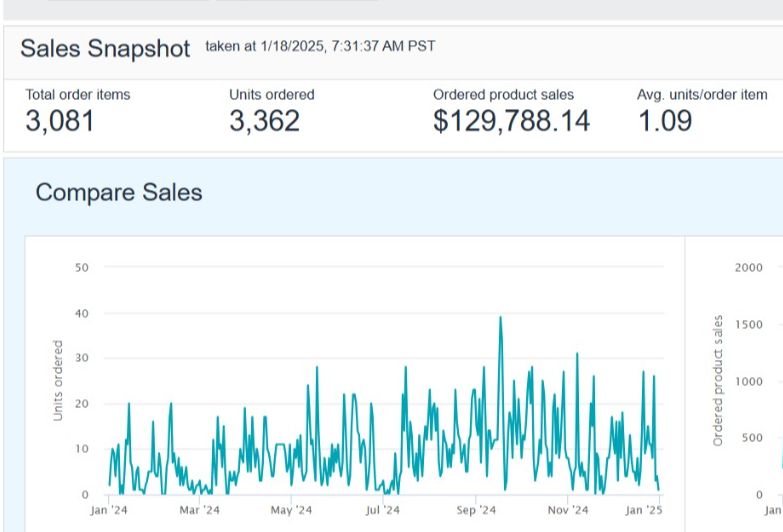Click the 3,362 units ordered value
This screenshot has height=532, width=783.
[x=264, y=121]
